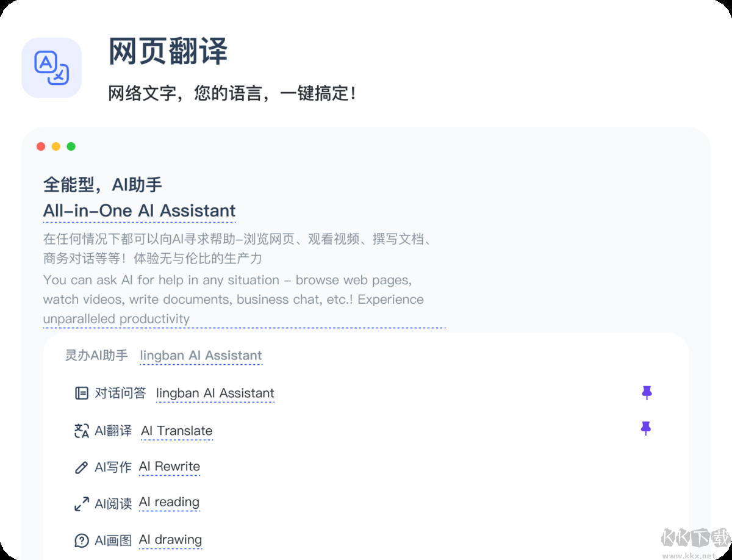The height and width of the screenshot is (560, 732).
Task: Click the 网页翻译 app logo icon
Action: point(51,67)
